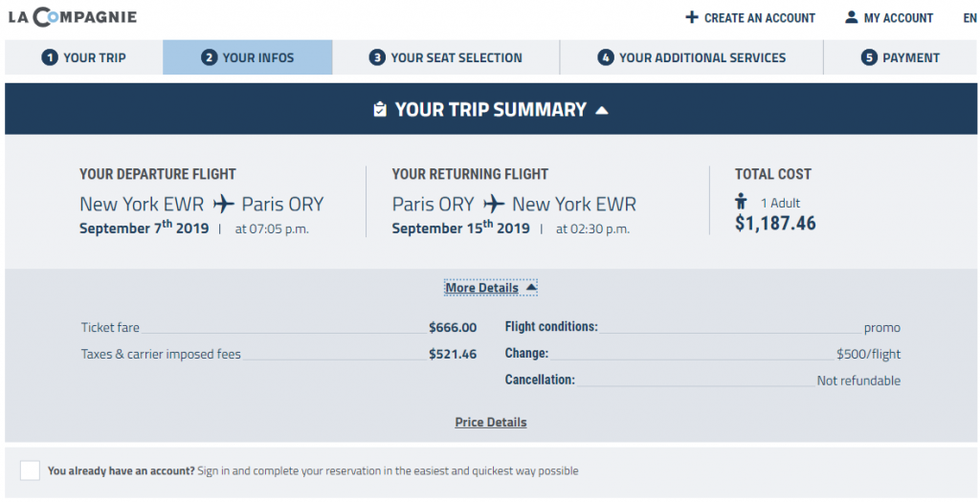Go to the Your Trip step tab
980x502 pixels.
pos(84,57)
